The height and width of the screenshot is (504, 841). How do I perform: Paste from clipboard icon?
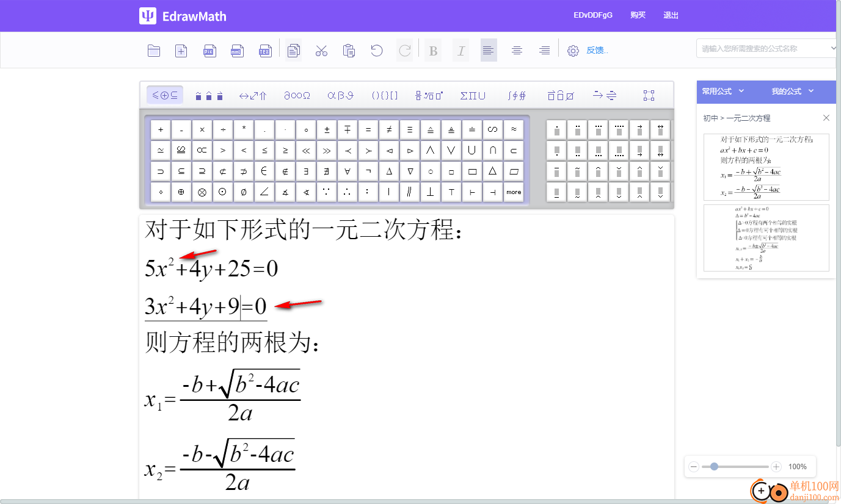click(349, 51)
